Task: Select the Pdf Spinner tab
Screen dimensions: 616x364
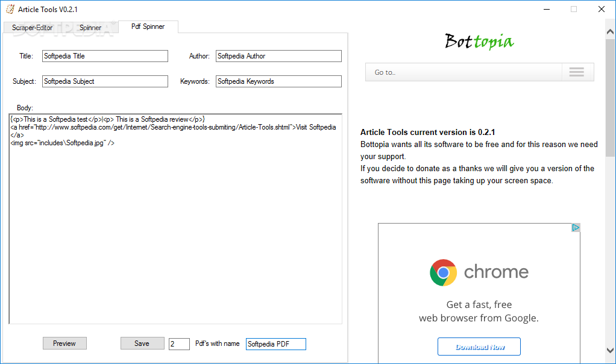Action: coord(148,27)
